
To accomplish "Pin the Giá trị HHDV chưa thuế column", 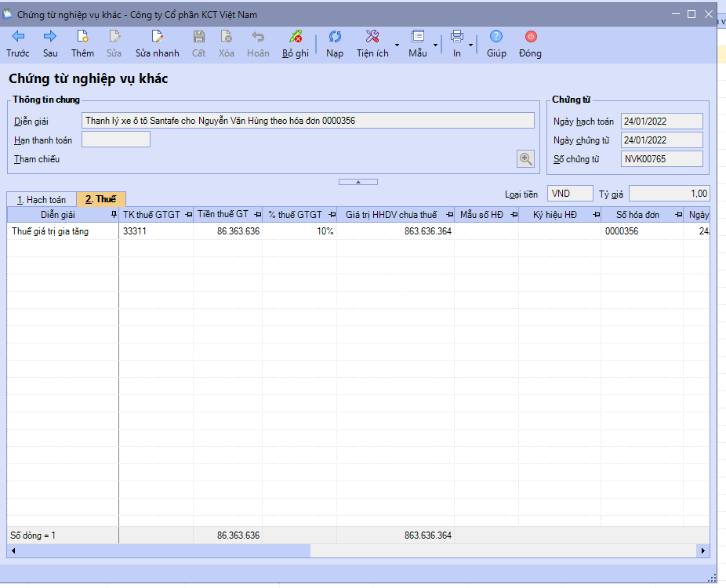I will (449, 215).
